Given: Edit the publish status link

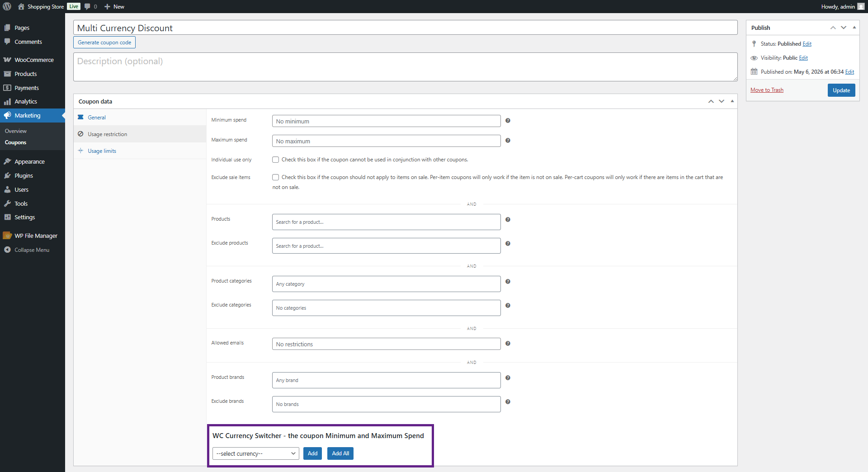Looking at the screenshot, I should point(807,44).
